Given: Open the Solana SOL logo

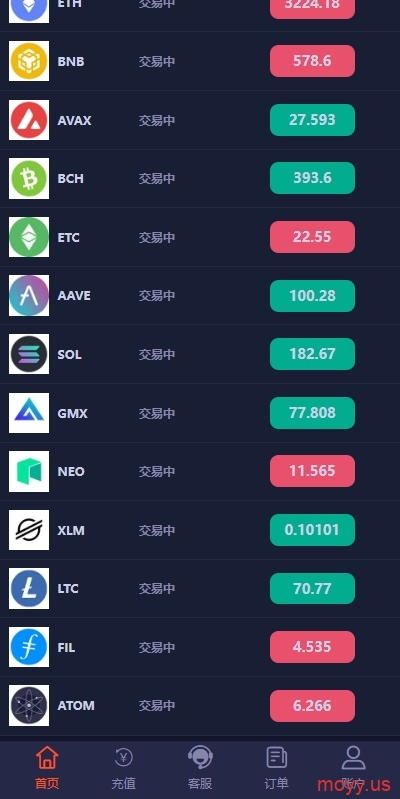Looking at the screenshot, I should (29, 354).
